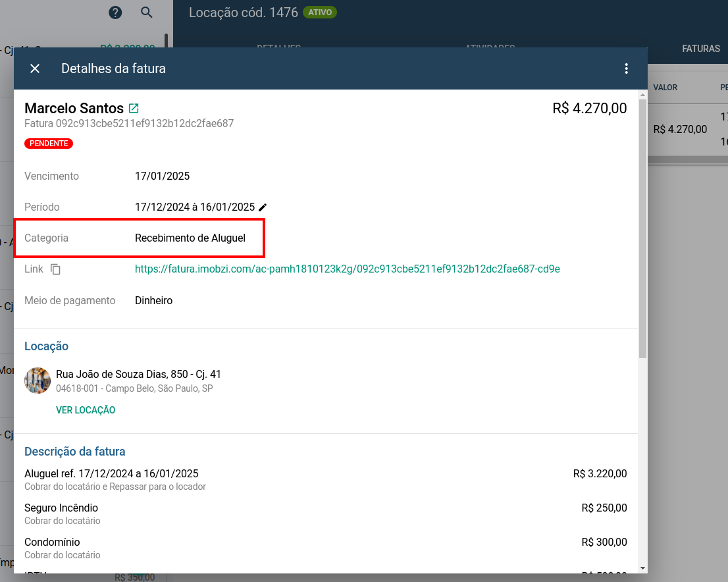Open the fatura.imobzi.com invoice link
Image resolution: width=728 pixels, height=582 pixels.
tap(348, 269)
